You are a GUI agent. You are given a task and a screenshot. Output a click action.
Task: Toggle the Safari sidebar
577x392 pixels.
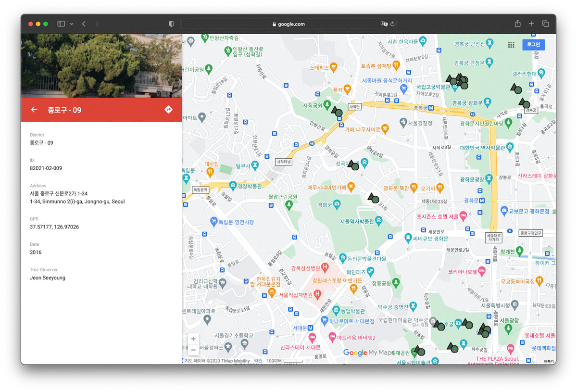[61, 24]
